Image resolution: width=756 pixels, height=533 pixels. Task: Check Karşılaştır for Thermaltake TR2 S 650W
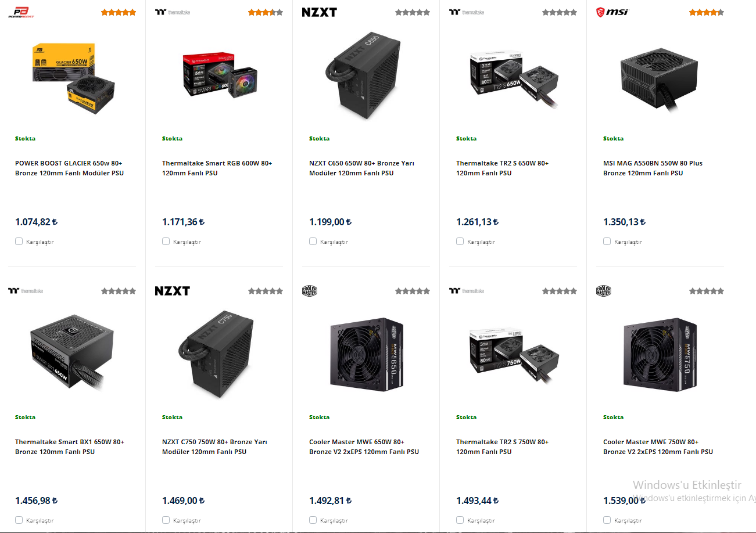[x=460, y=242]
